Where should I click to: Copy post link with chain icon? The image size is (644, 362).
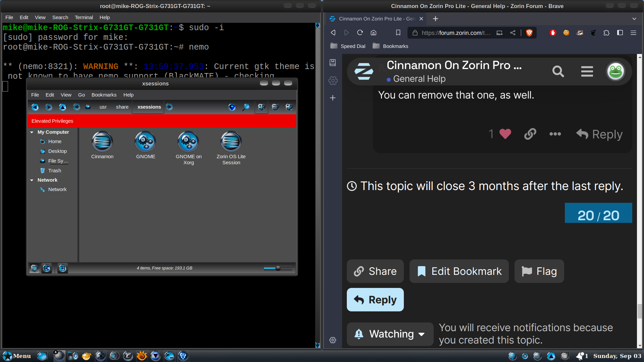click(x=530, y=134)
